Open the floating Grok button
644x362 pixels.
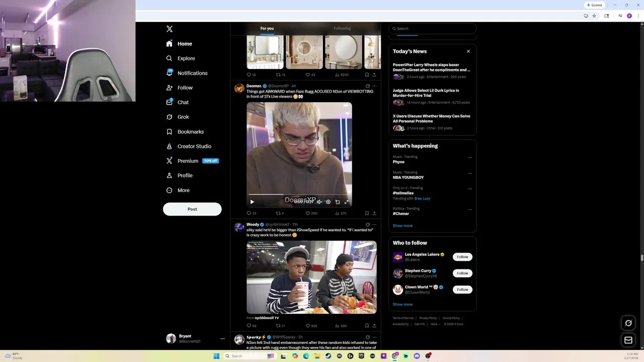tap(628, 323)
